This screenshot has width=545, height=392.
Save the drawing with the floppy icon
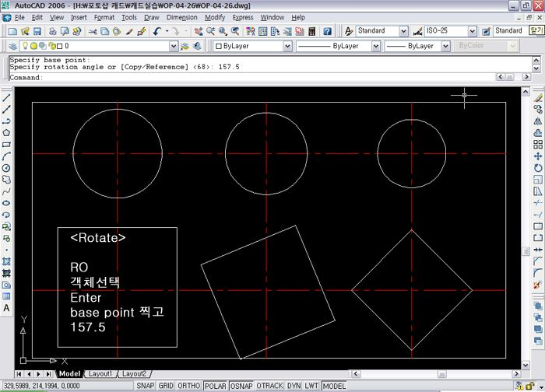(x=37, y=31)
